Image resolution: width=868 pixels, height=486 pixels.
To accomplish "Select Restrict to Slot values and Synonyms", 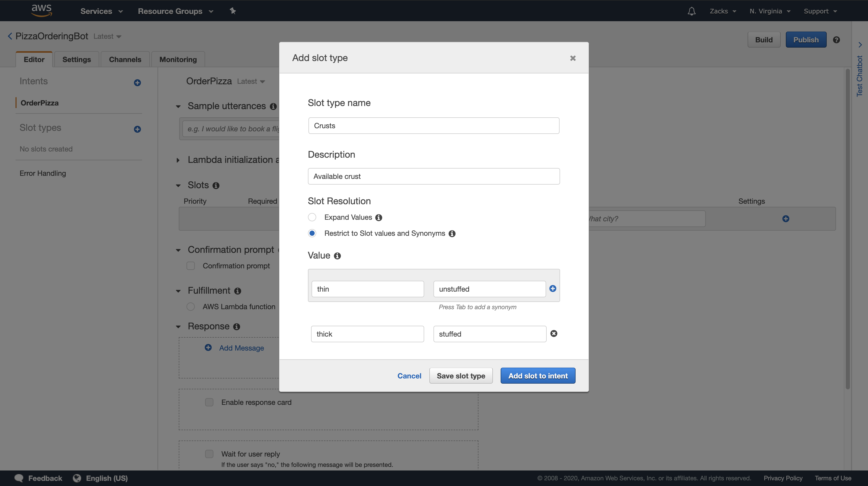I will pos(312,233).
